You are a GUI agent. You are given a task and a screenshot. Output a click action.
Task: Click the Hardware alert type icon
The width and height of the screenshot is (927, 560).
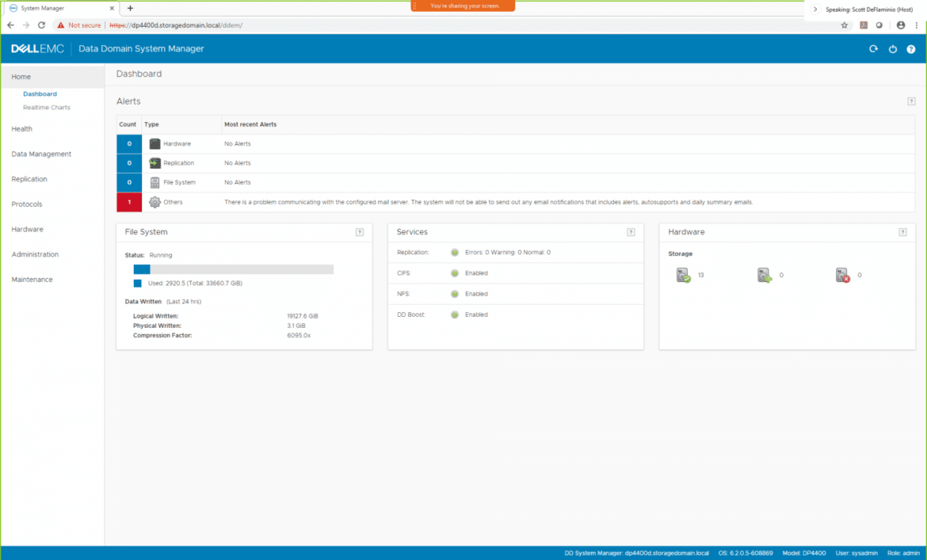tap(154, 143)
